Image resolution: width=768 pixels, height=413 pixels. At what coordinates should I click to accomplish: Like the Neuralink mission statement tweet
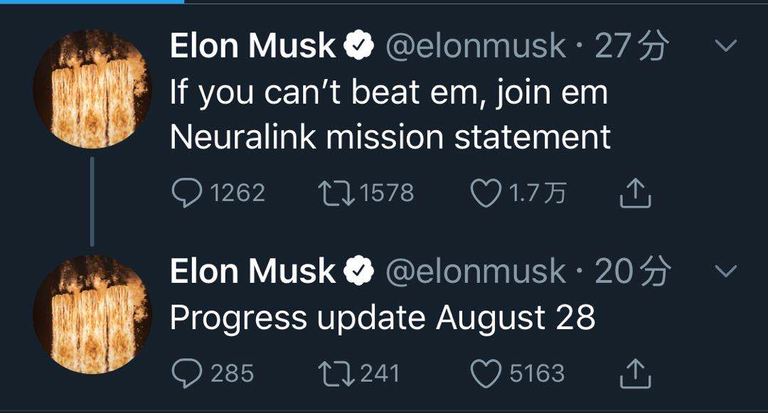[486, 193]
